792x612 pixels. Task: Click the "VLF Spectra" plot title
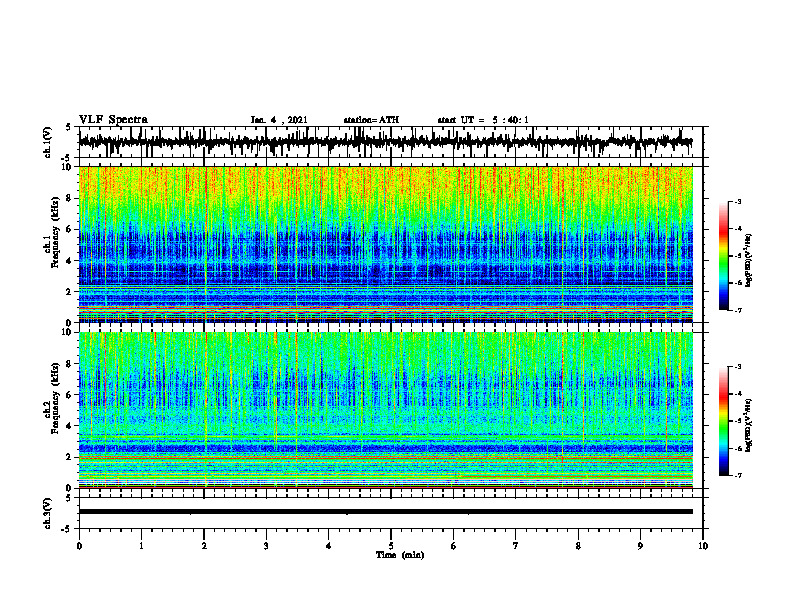pos(113,120)
